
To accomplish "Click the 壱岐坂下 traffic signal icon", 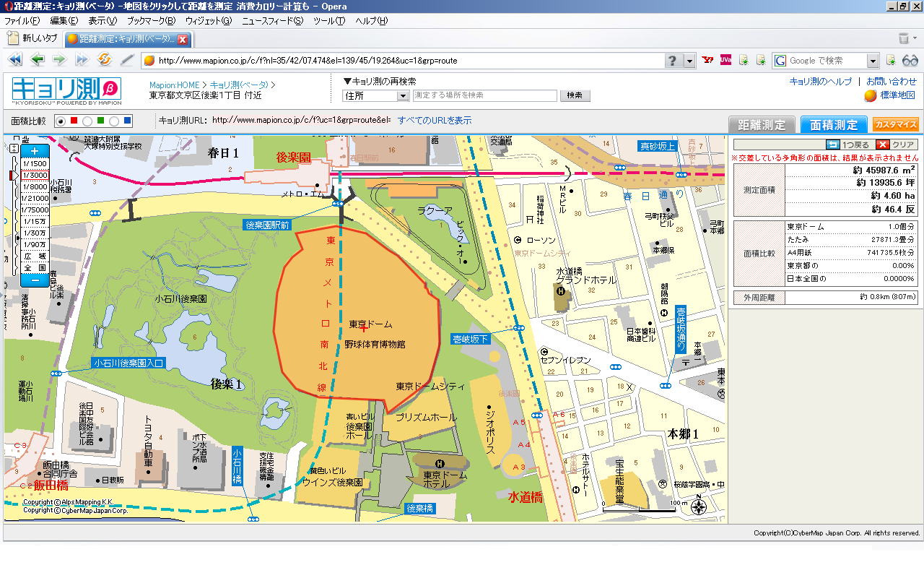I will click(519, 328).
